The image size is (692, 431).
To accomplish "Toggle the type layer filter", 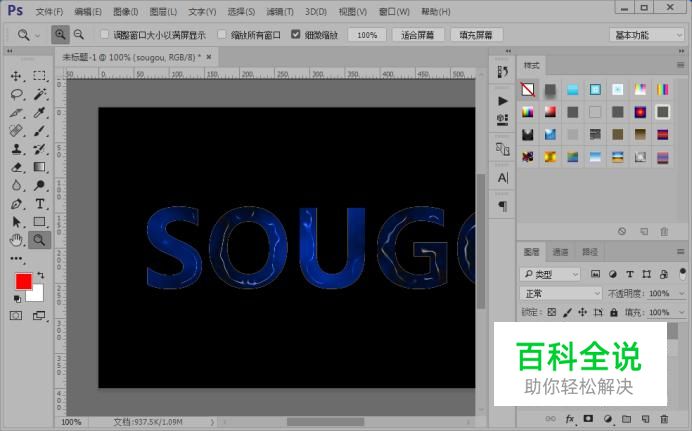I will [630, 274].
